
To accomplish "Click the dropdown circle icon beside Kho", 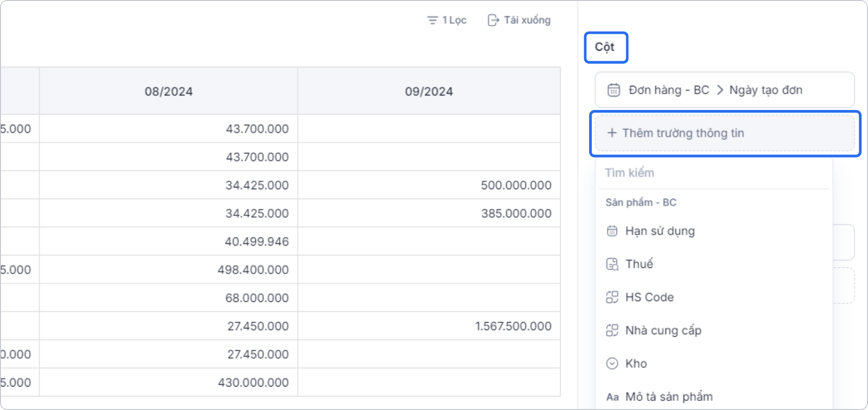I will 612,363.
